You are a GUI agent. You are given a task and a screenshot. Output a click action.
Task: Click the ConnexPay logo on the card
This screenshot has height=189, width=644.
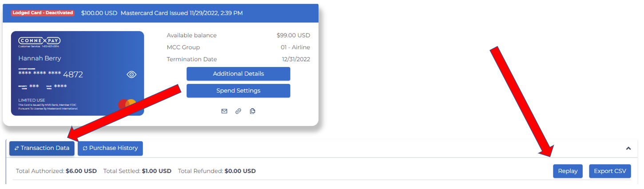[39, 41]
